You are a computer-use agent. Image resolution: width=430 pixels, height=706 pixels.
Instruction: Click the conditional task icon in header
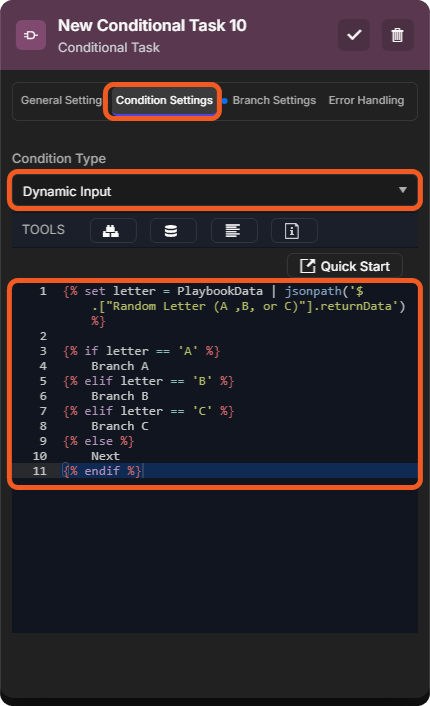[31, 35]
